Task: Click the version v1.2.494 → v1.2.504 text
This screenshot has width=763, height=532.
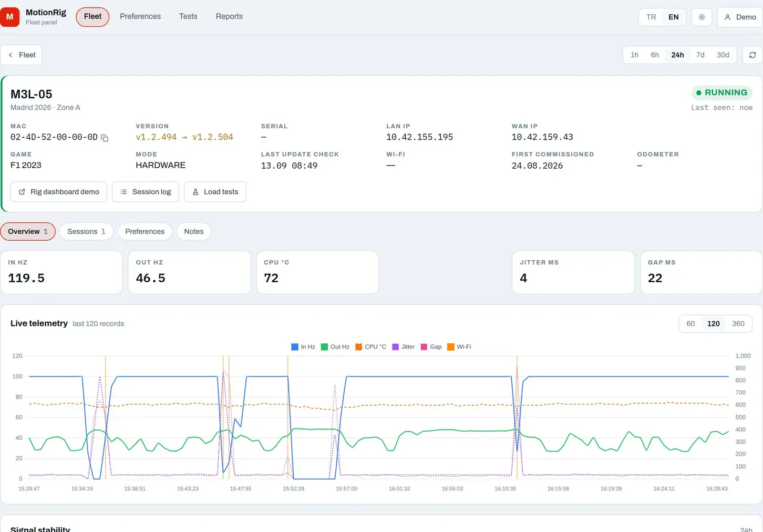Action: [185, 137]
